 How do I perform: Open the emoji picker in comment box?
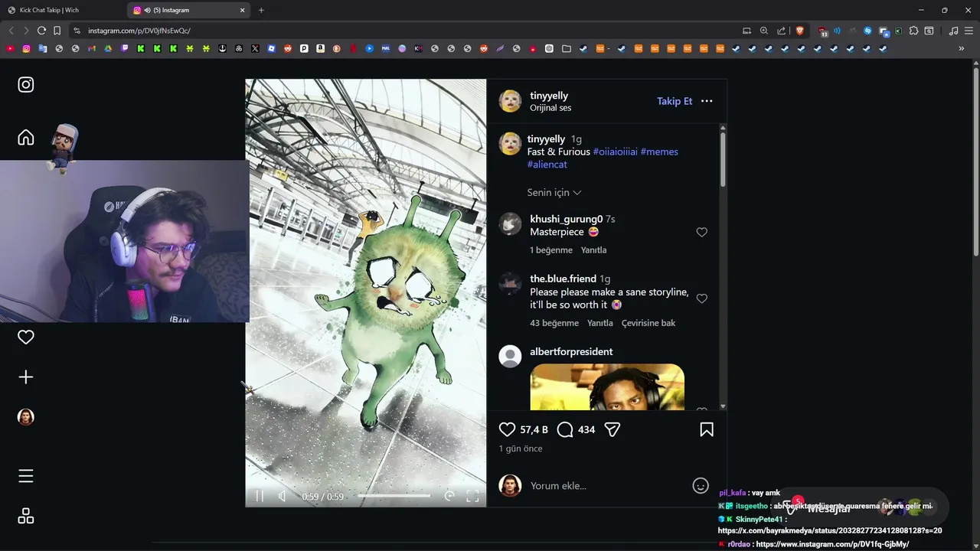pos(701,486)
